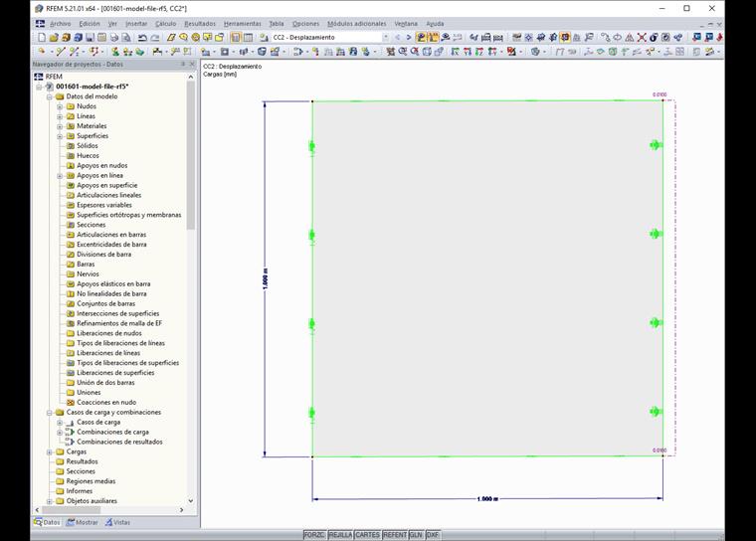This screenshot has height=541, width=756.
Task: Select Refinamientos de malla de EF item
Action: pos(119,323)
